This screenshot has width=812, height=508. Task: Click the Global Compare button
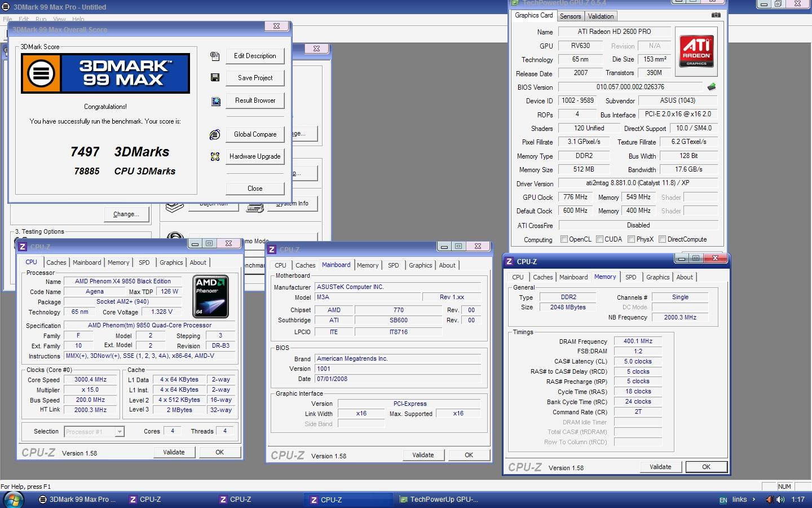(x=255, y=134)
